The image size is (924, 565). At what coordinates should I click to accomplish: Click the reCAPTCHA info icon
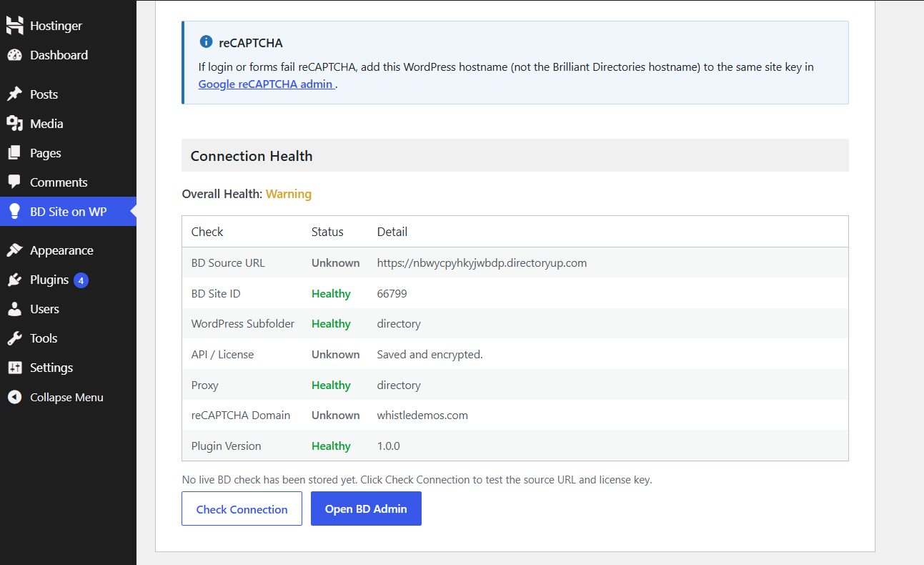[206, 42]
